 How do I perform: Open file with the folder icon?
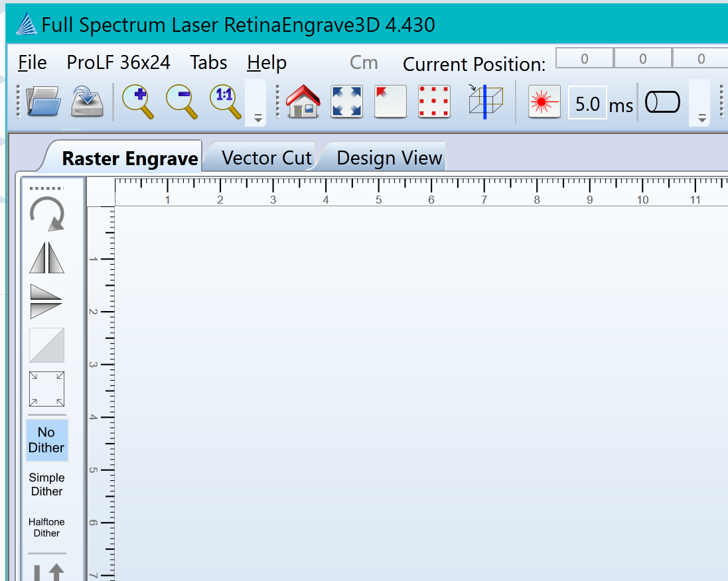click(x=44, y=101)
